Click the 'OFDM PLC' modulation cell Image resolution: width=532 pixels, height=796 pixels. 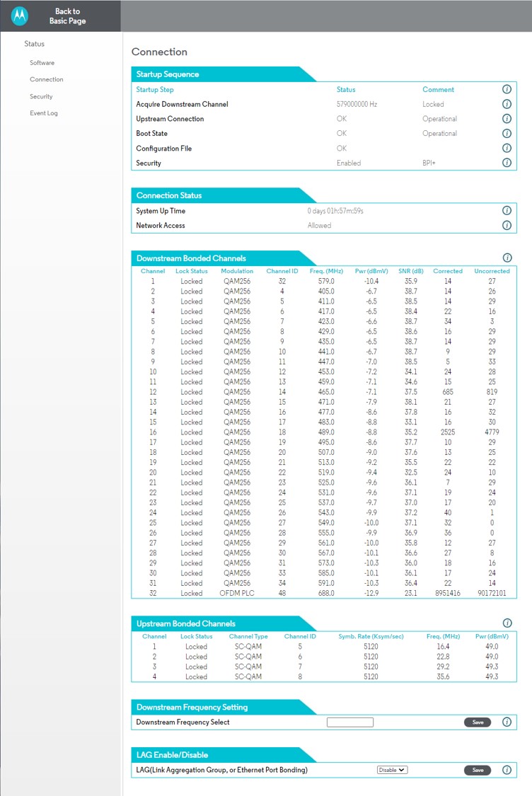point(237,593)
